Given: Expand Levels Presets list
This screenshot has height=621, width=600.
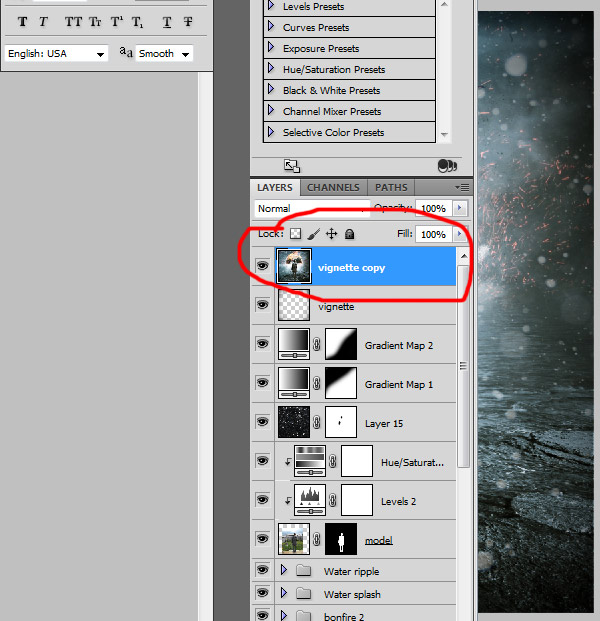Looking at the screenshot, I should [271, 5].
